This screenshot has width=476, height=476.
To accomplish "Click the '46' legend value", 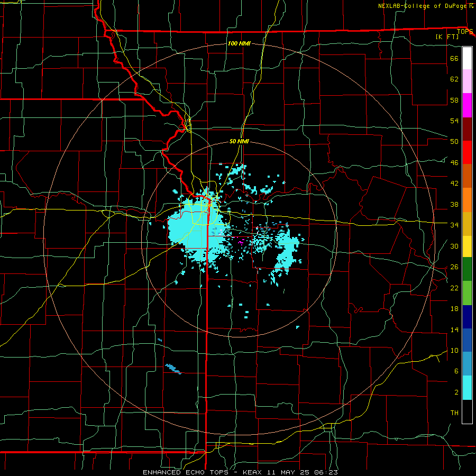I will 454,163.
